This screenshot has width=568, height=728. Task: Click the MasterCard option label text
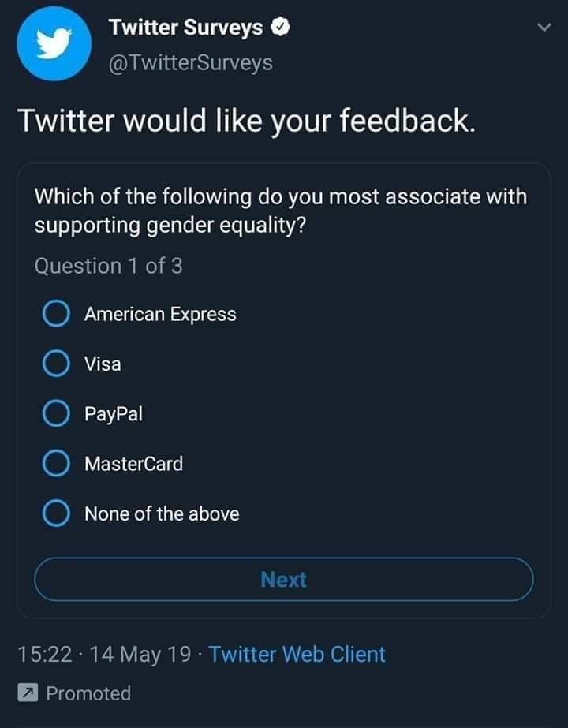134,464
